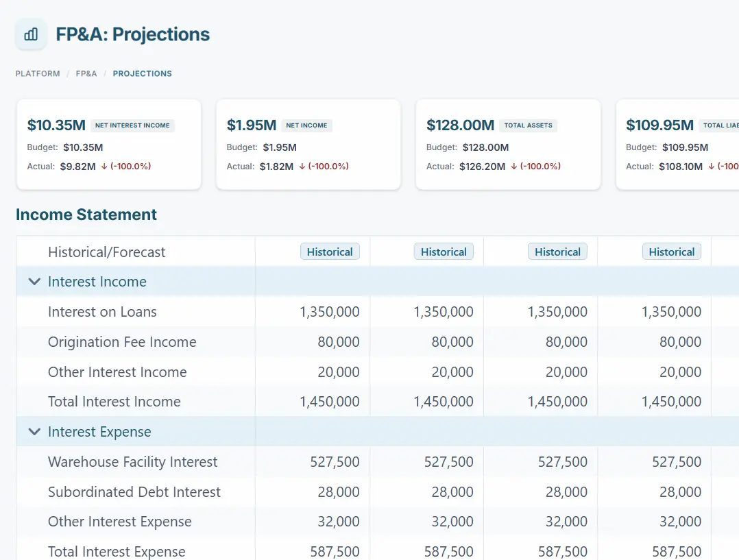Image resolution: width=739 pixels, height=560 pixels.
Task: Open the Total Assets $128.00M card
Action: (x=508, y=145)
